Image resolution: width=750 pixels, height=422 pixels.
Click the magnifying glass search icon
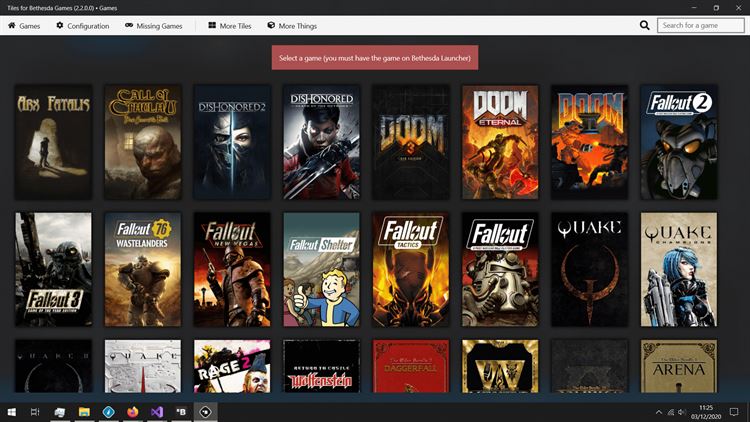644,25
